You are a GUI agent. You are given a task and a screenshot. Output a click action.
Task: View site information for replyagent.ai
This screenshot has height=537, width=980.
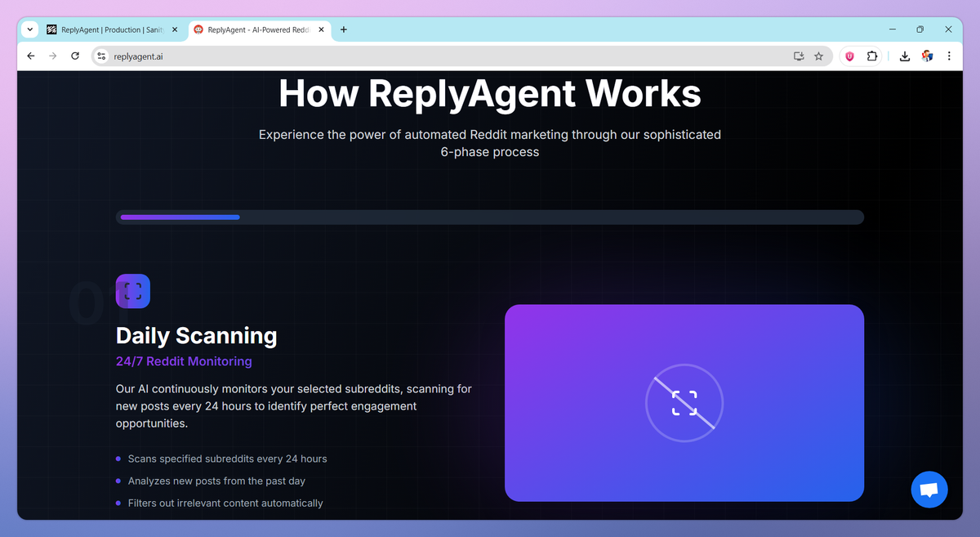(101, 56)
